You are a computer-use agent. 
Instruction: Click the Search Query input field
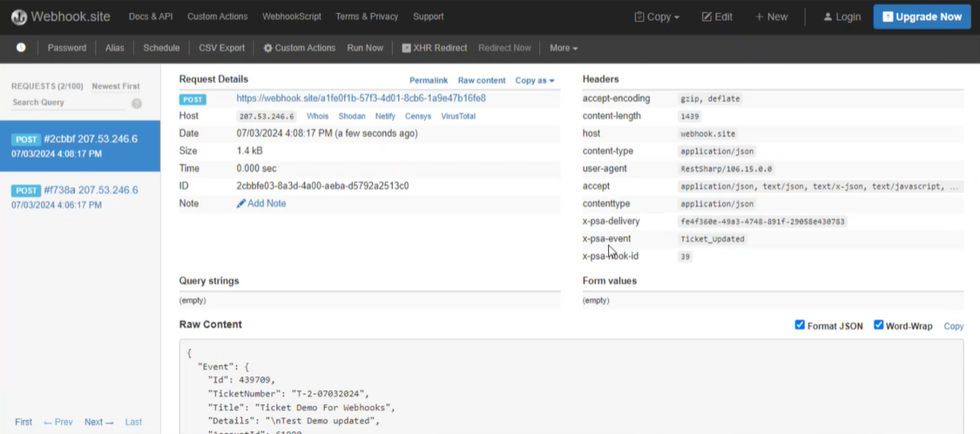coord(68,103)
